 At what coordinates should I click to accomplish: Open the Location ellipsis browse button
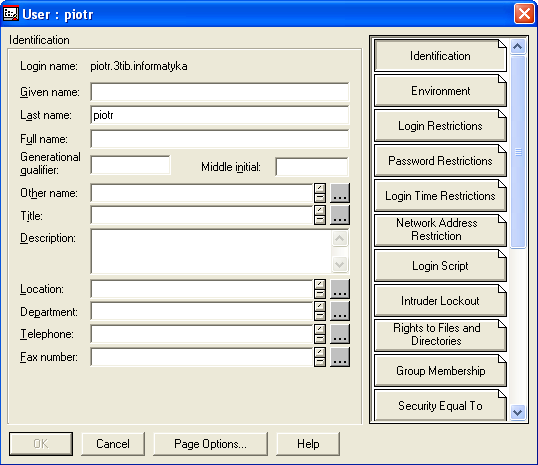click(340, 289)
